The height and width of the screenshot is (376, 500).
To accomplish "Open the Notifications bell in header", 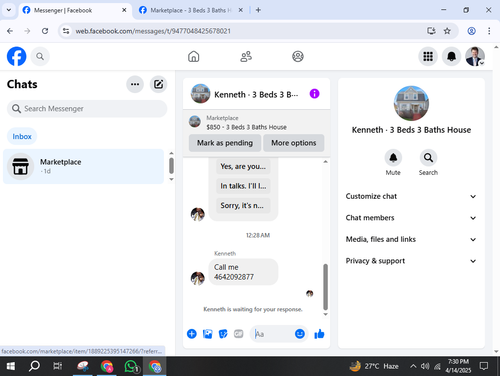I will click(x=451, y=56).
